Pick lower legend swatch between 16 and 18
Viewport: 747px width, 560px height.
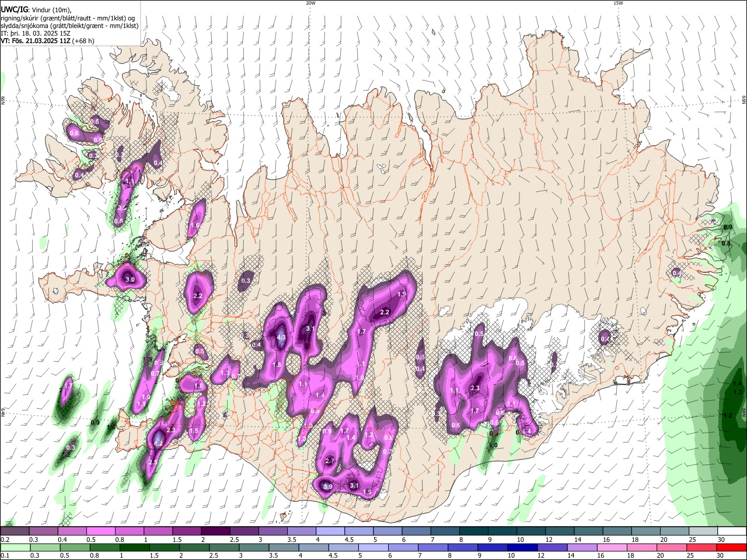[612, 548]
